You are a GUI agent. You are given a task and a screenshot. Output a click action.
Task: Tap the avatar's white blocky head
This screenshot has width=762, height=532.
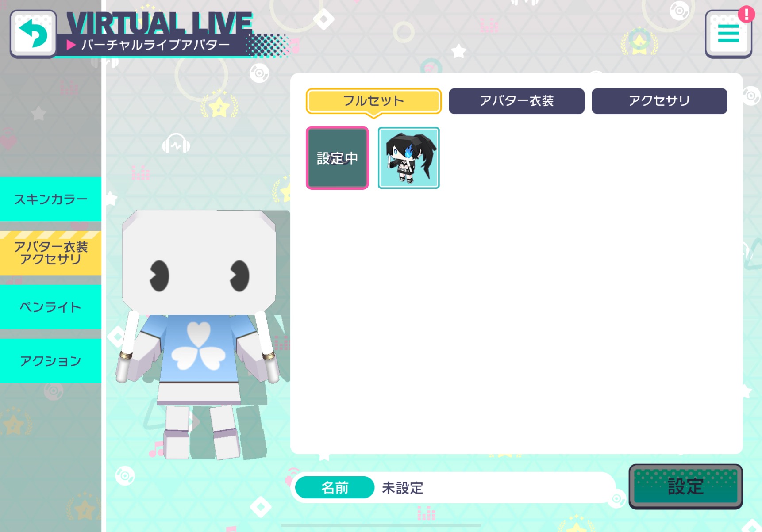199,263
